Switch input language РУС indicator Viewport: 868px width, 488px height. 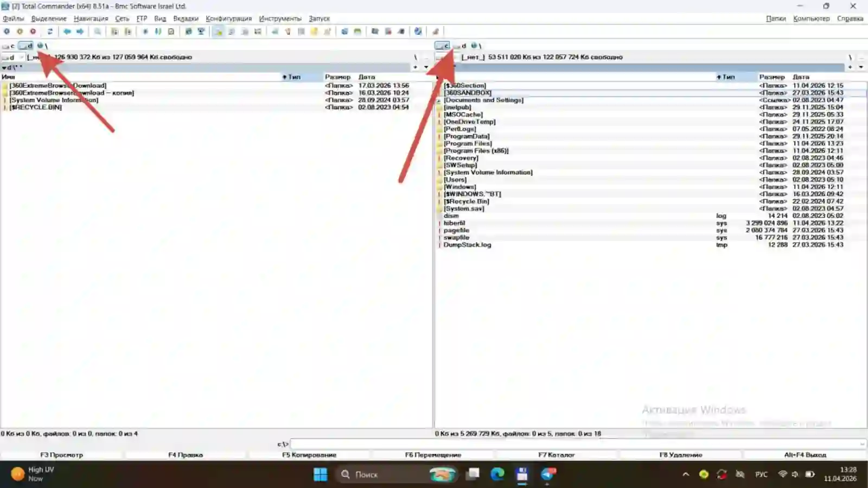click(761, 474)
